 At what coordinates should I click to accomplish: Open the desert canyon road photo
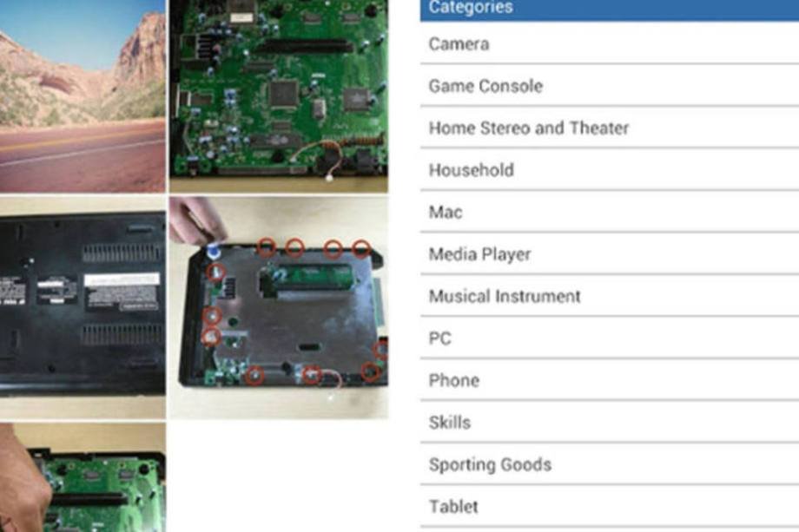tap(83, 96)
